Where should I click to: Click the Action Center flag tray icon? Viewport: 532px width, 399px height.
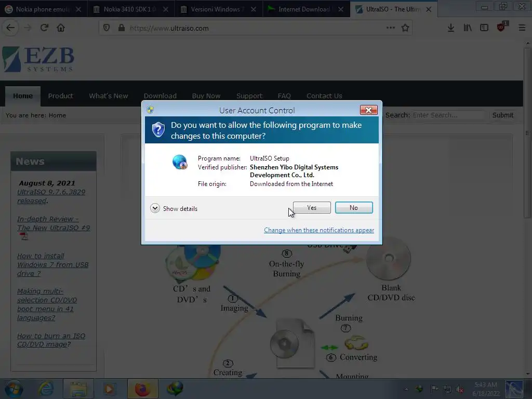pyautogui.click(x=434, y=389)
